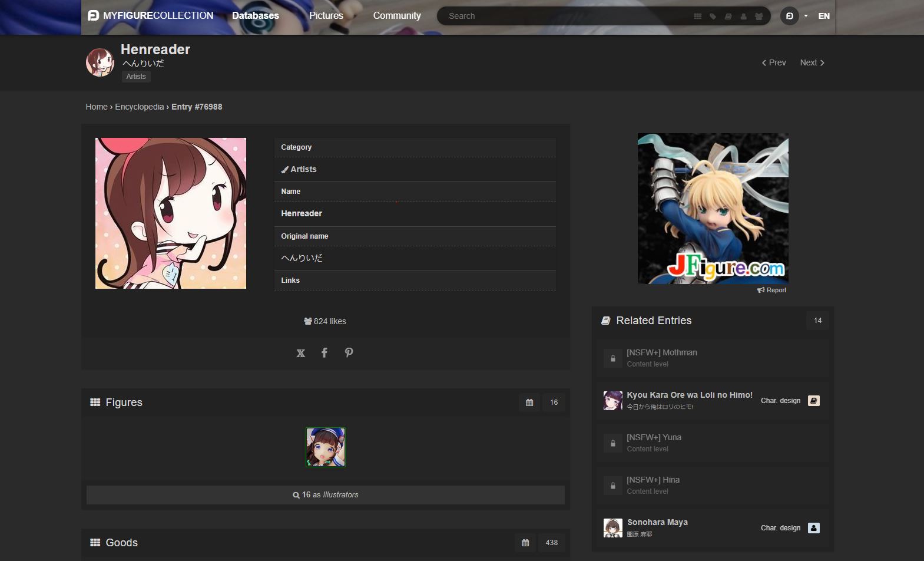924x561 pixels.
Task: Click the lock icon on the Yuna entry
Action: [613, 443]
